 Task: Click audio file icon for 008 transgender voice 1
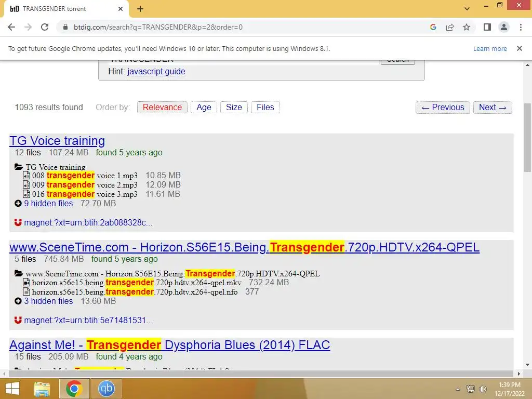(26, 175)
